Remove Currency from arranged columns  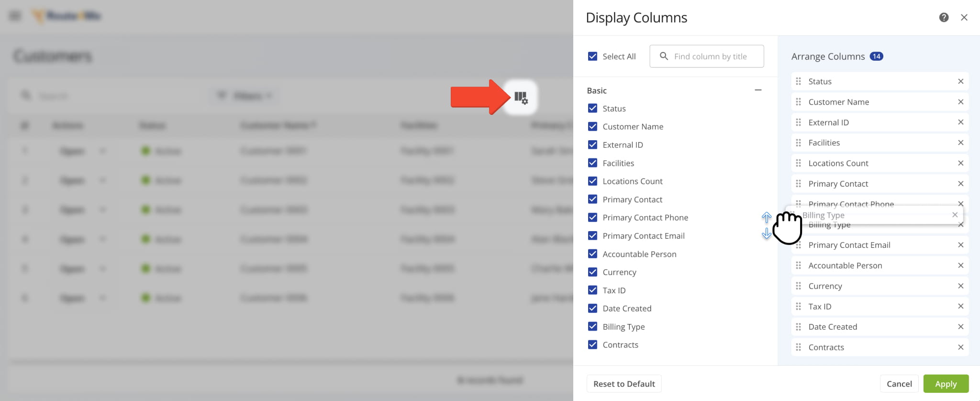[x=960, y=286]
